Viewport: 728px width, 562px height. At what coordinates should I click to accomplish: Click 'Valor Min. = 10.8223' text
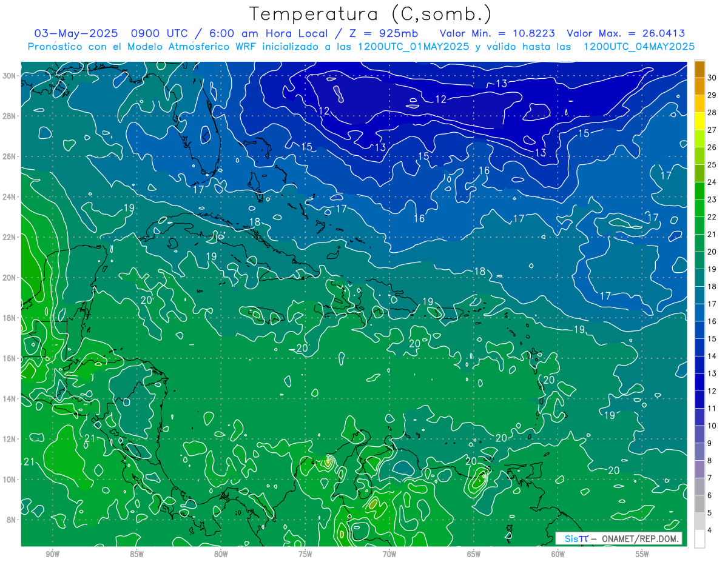[x=497, y=33]
